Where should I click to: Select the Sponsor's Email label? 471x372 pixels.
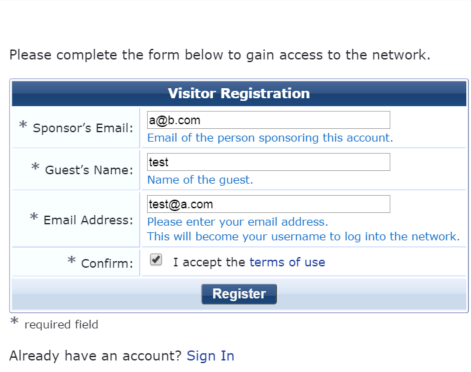83,128
